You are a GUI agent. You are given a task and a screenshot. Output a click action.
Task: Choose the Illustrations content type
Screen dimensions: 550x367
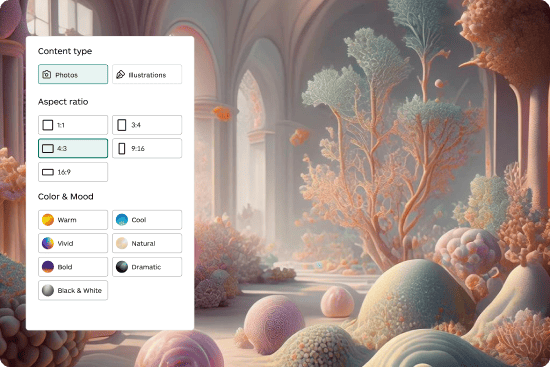147,74
